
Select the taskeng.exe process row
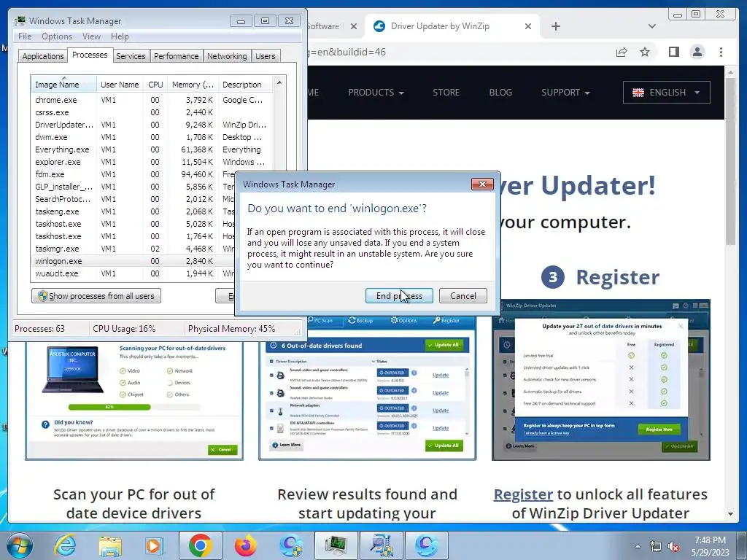pyautogui.click(x=133, y=211)
